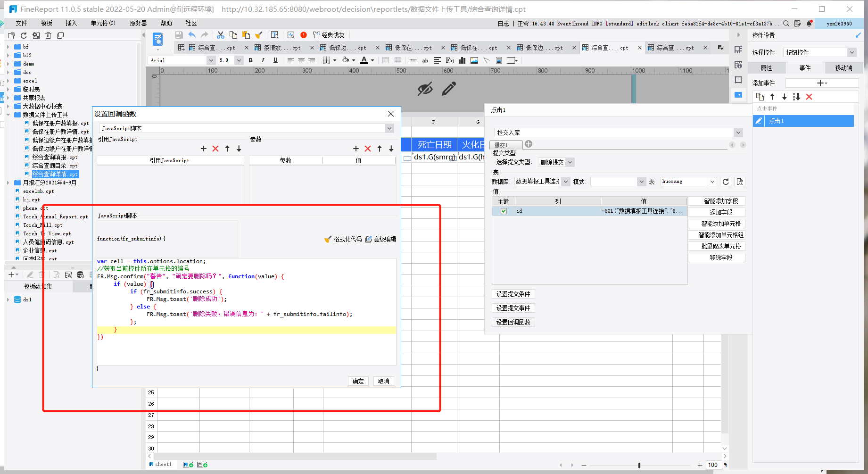Click 取消 in the callback dialog
Viewport: 868px width, 474px height.
[383, 381]
